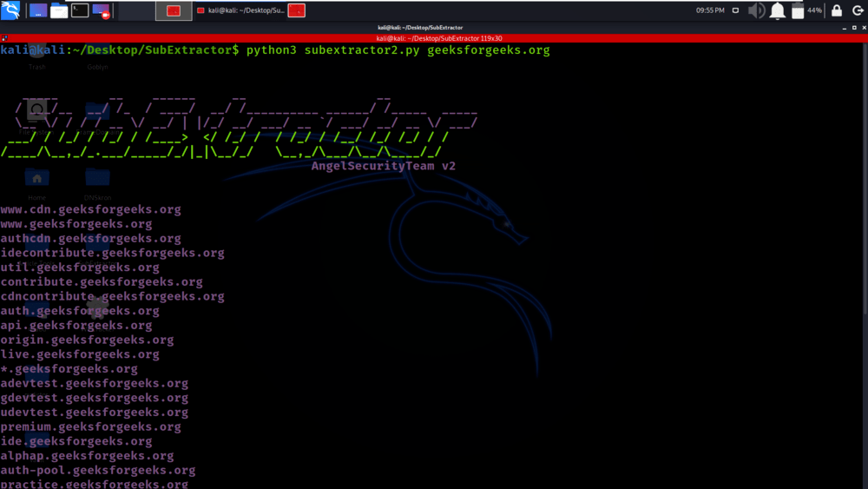Image resolution: width=868 pixels, height=489 pixels.
Task: Click auth.geeksforgeeks.org output line
Action: click(x=80, y=311)
